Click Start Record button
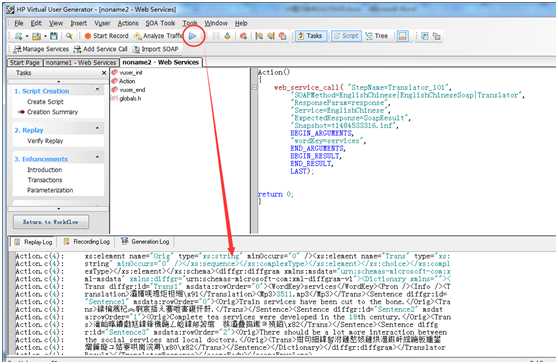The height and width of the screenshot is (364, 558). point(106,36)
